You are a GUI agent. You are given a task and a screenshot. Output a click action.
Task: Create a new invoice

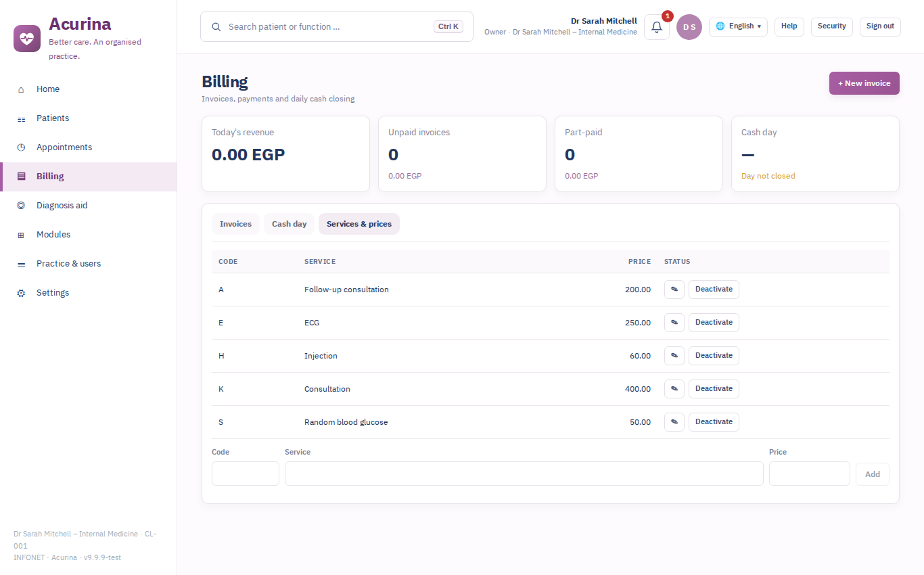[864, 83]
